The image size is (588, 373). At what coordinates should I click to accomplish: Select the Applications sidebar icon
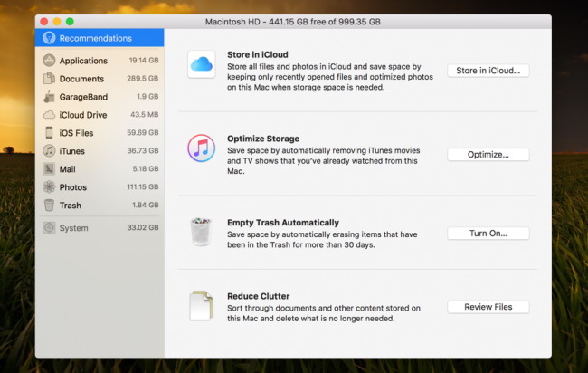tap(49, 61)
